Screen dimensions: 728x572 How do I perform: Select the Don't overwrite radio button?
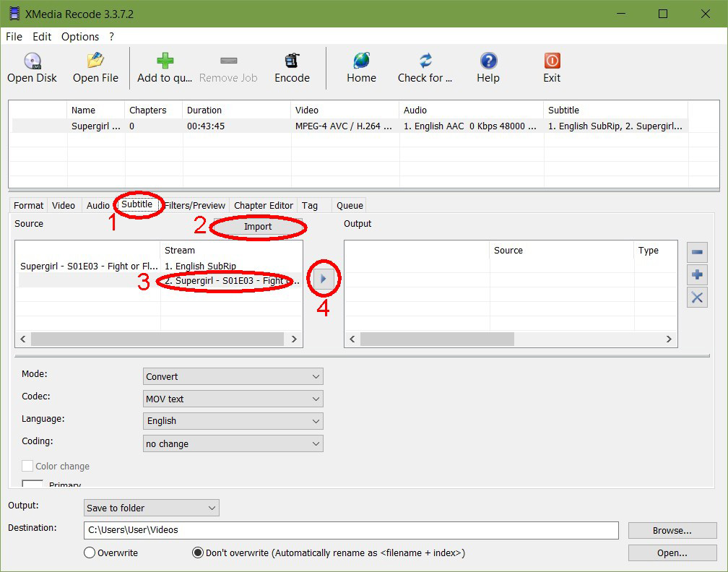click(x=198, y=552)
